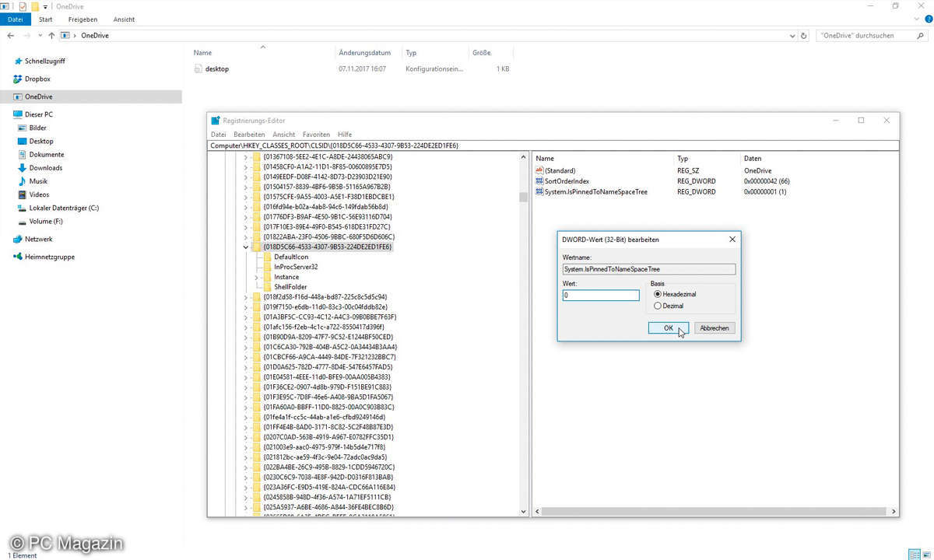This screenshot has width=934, height=560.
Task: Collapse the {018D5C66-4533-4307-9B53-224DE2ED1FE6} key
Action: (246, 247)
